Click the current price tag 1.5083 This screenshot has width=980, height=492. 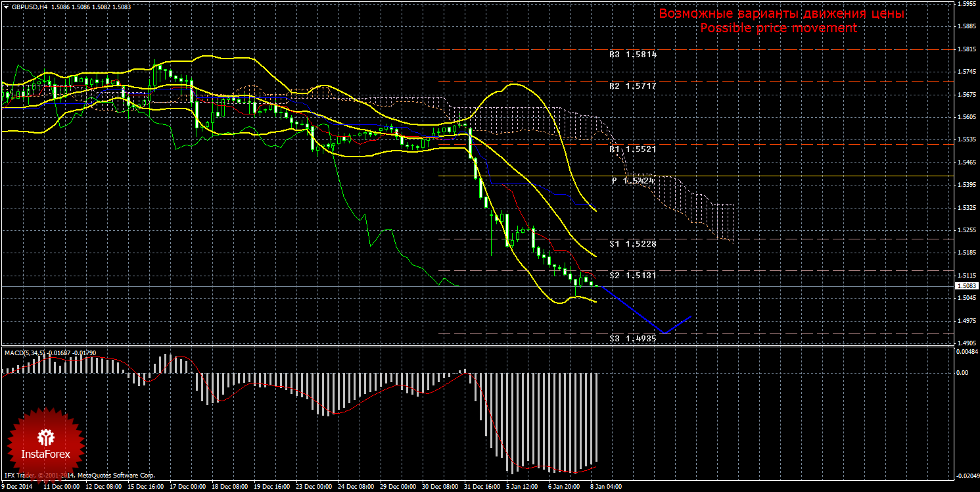(x=966, y=286)
